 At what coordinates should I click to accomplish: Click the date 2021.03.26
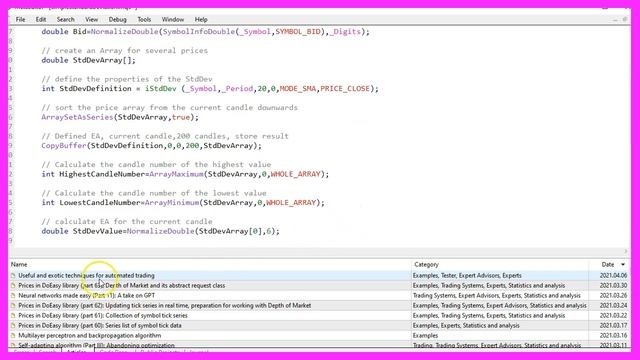(613, 296)
